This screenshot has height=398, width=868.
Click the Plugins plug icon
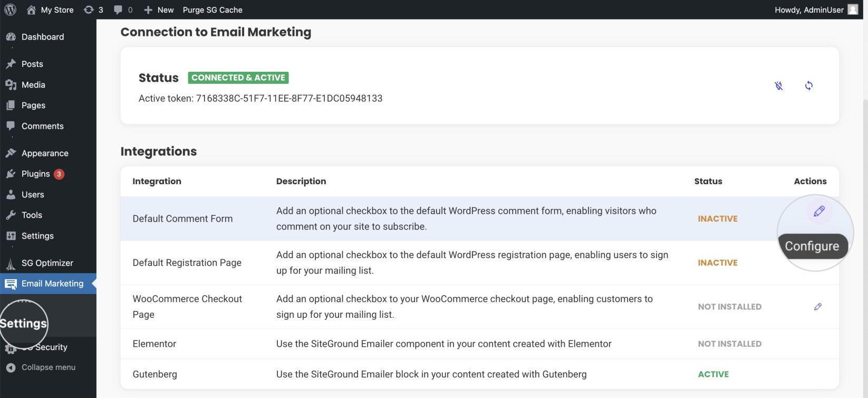[x=11, y=174]
